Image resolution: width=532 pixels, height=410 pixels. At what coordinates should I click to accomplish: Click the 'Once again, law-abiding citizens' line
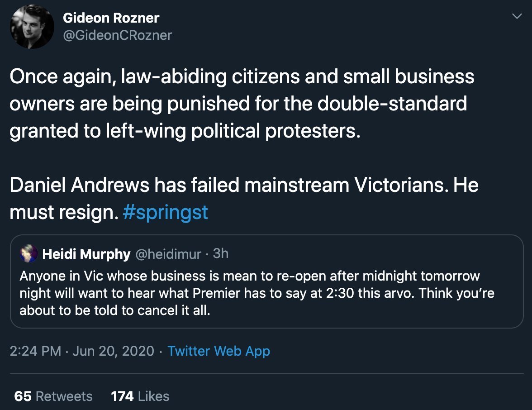[x=242, y=77]
